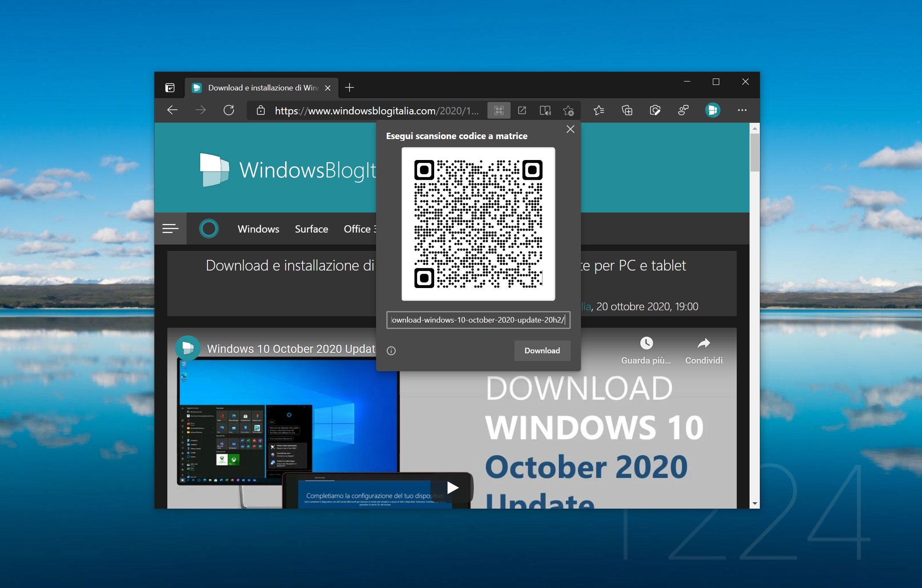Add page to favorites with star-plus icon
The image size is (922, 588).
[x=568, y=111]
